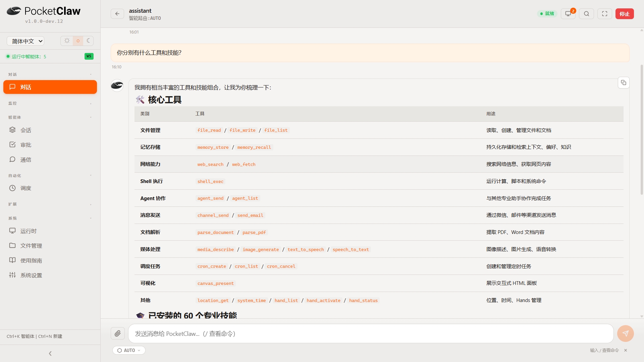Click the message input field

371,334
